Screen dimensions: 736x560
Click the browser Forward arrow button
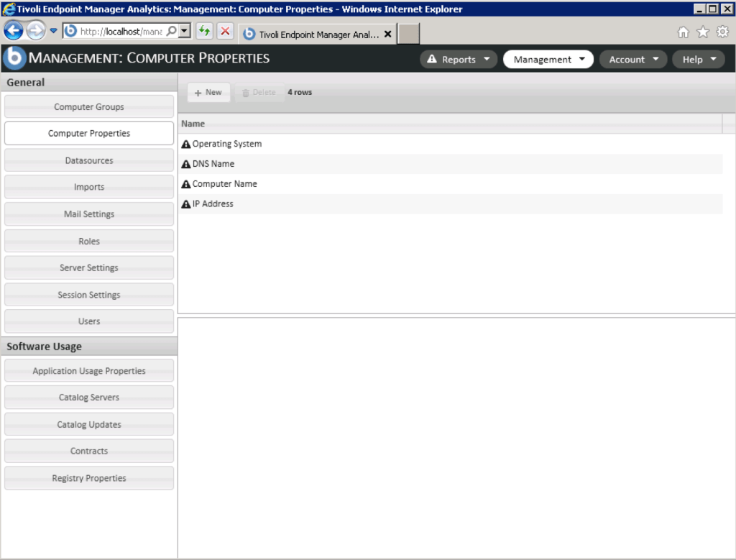point(35,31)
